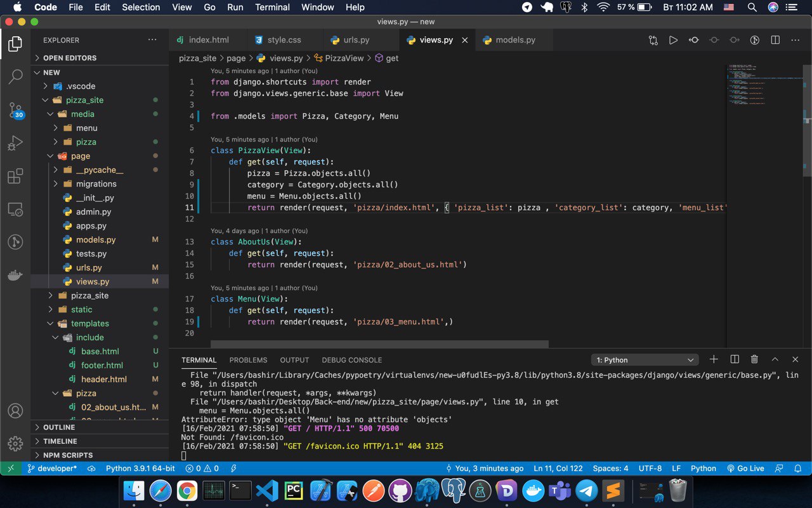Open the Accounts menu in activity bar
Viewport: 812px width, 508px height.
15,411
